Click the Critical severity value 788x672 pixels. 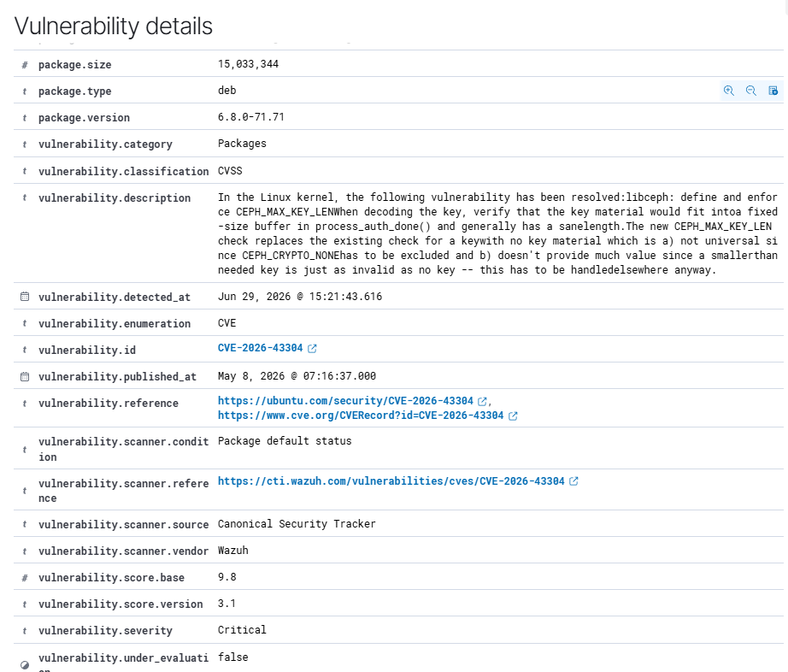(x=242, y=630)
